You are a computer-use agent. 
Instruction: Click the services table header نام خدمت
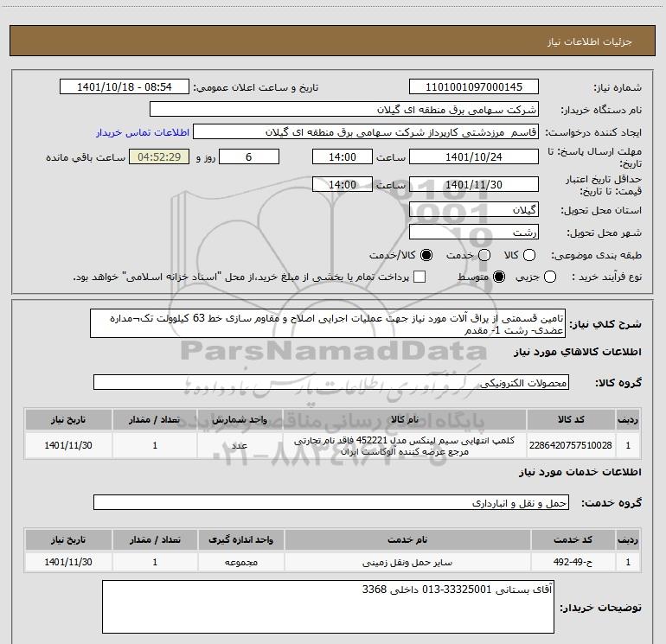tap(407, 539)
